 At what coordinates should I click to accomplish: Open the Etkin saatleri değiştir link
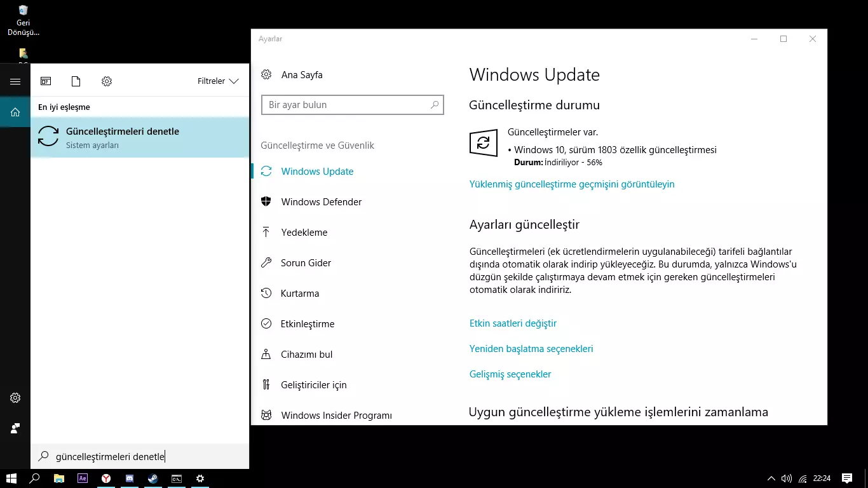tap(513, 323)
